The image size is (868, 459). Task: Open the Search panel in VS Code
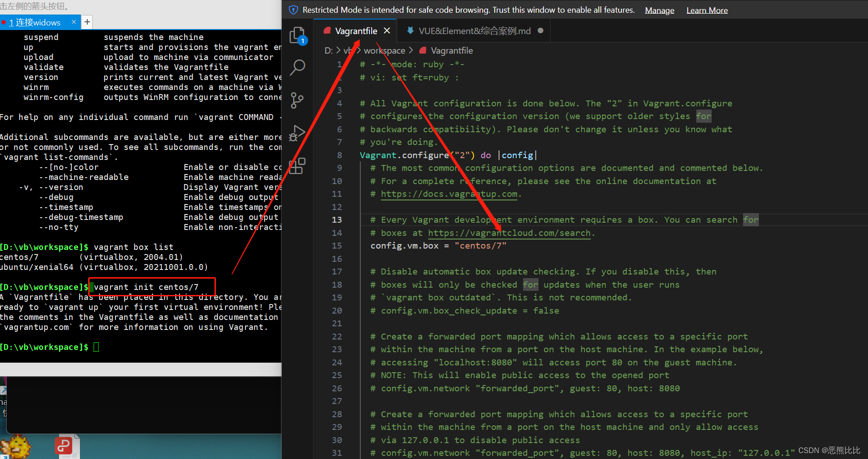(x=298, y=67)
